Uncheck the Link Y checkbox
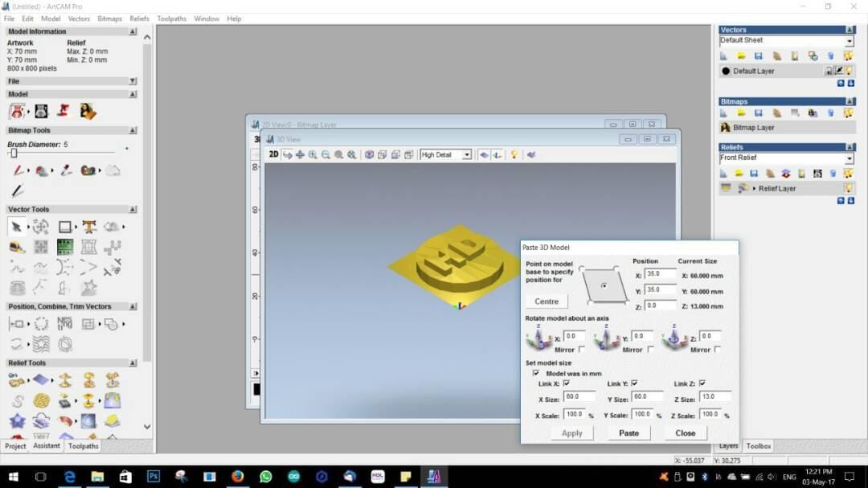The image size is (868, 488). 634,383
